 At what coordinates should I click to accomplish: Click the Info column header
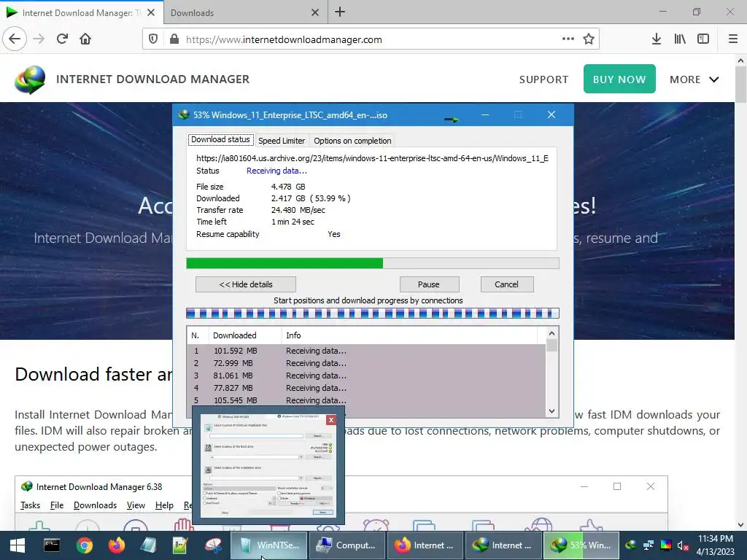pyautogui.click(x=410, y=335)
